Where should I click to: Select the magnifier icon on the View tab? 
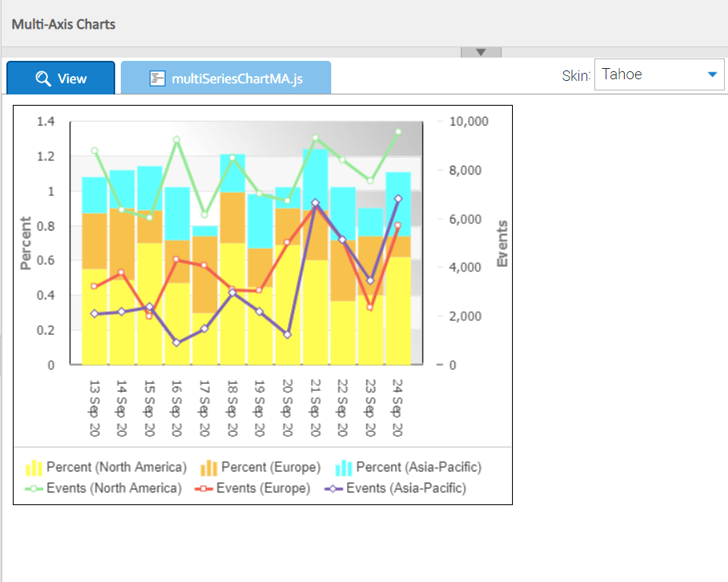(x=42, y=78)
